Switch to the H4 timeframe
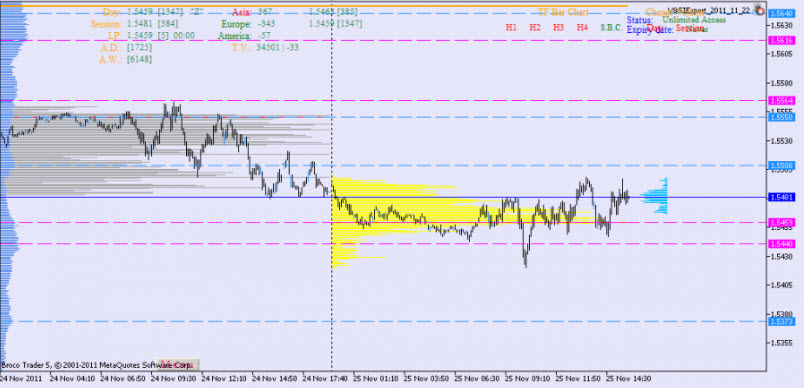Image resolution: width=804 pixels, height=389 pixels. pyautogui.click(x=582, y=28)
